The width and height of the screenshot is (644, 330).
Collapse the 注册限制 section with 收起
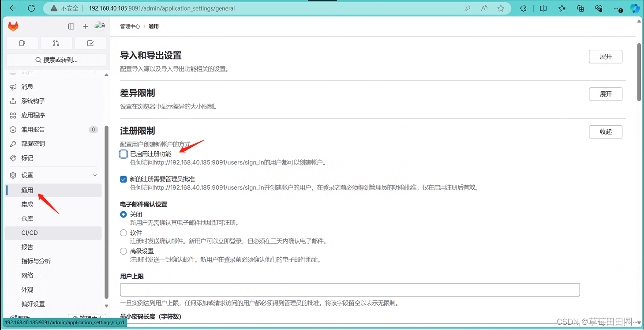click(606, 131)
